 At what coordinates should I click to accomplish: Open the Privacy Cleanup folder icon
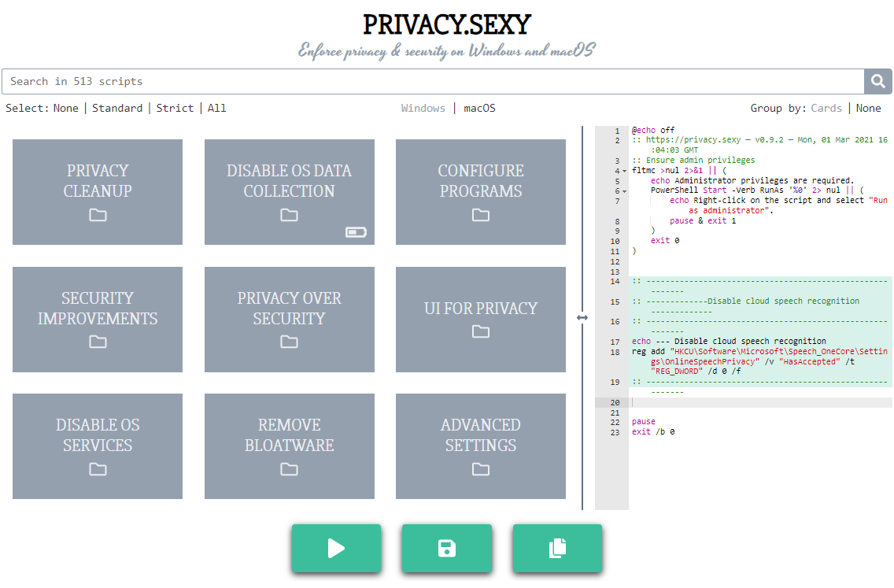[x=97, y=215]
